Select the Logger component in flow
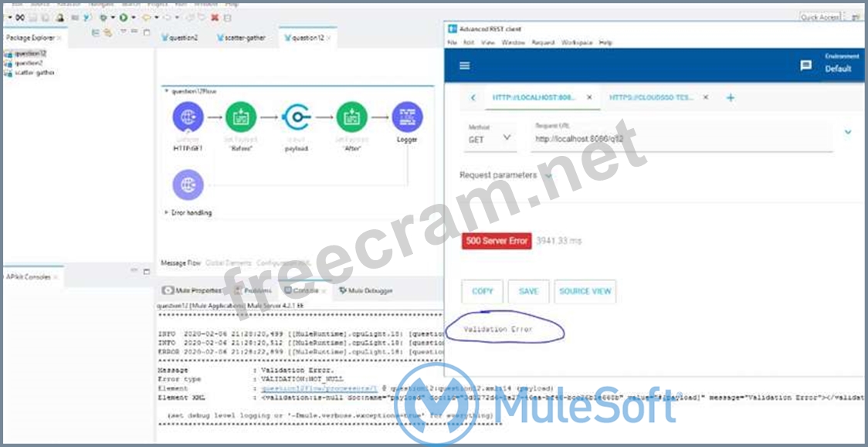This screenshot has height=447, width=868. [x=406, y=118]
